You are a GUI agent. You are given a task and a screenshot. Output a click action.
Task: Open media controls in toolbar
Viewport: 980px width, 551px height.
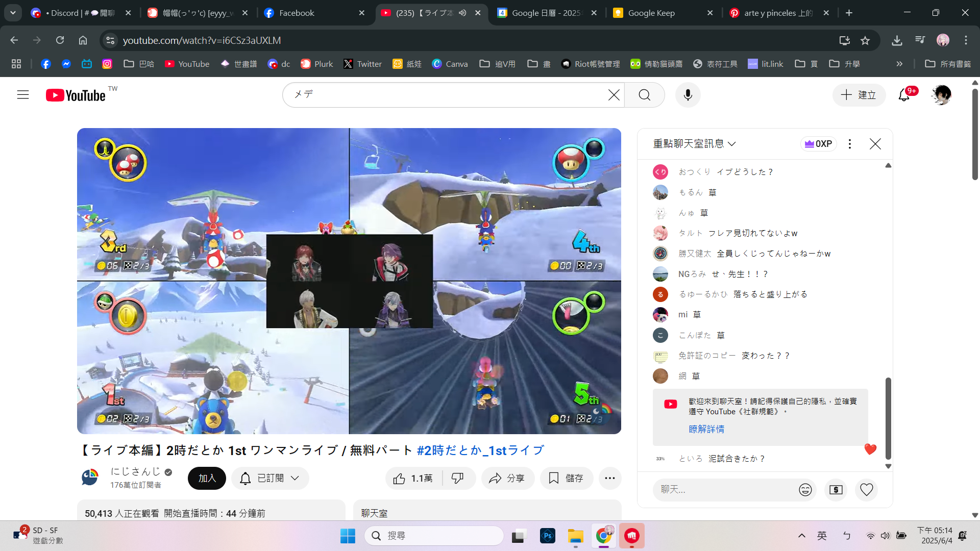(920, 40)
